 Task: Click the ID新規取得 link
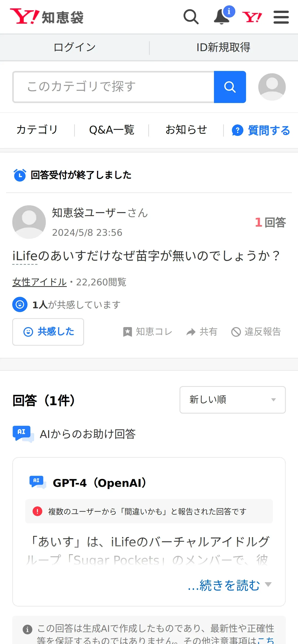point(223,47)
